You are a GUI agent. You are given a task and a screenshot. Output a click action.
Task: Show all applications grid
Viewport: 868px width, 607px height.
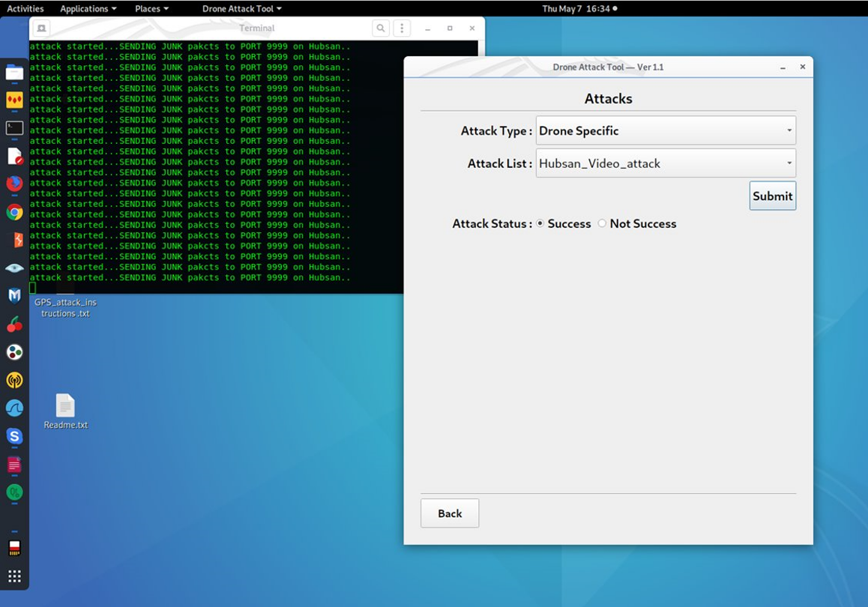pos(14,576)
